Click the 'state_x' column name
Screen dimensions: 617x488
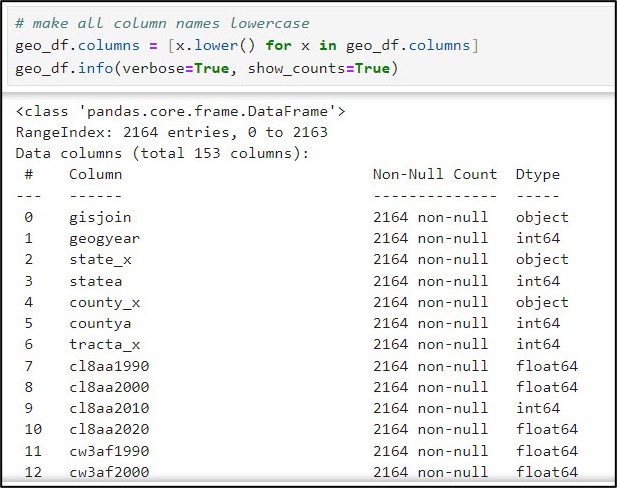click(100, 259)
